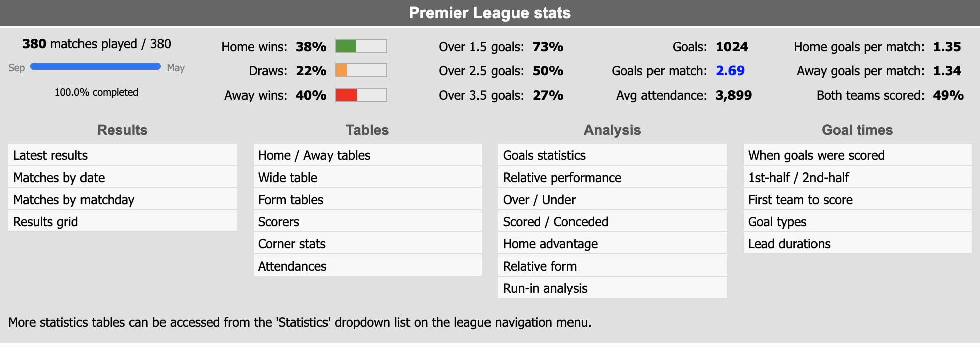Open Matches by matchday
980x347 pixels.
point(122,199)
